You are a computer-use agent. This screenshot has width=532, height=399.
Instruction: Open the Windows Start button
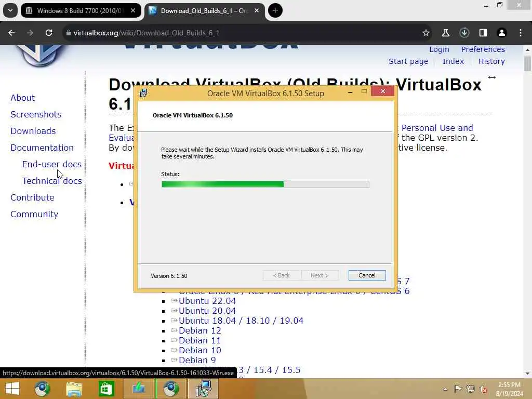(12, 389)
